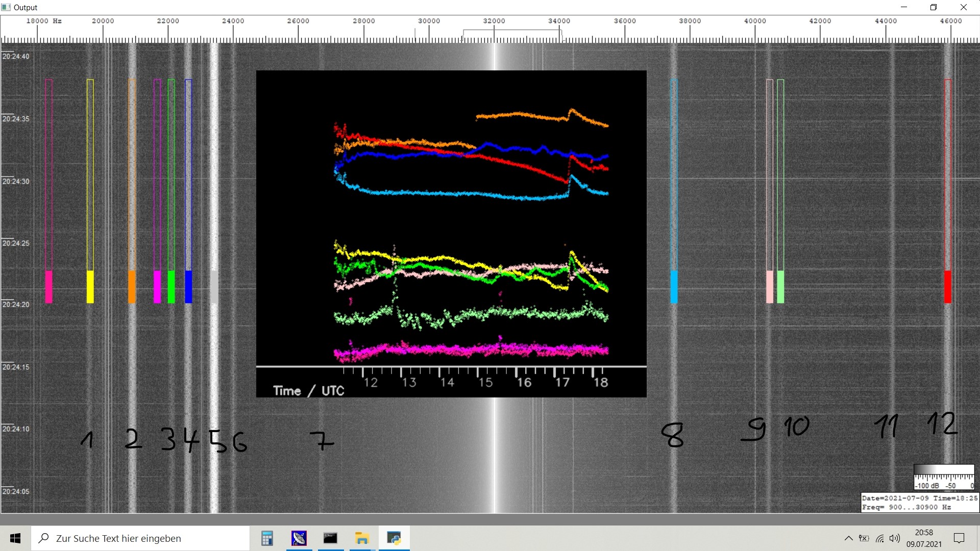The height and width of the screenshot is (551, 980).
Task: Click the 20:24:30 time label
Action: click(x=16, y=181)
